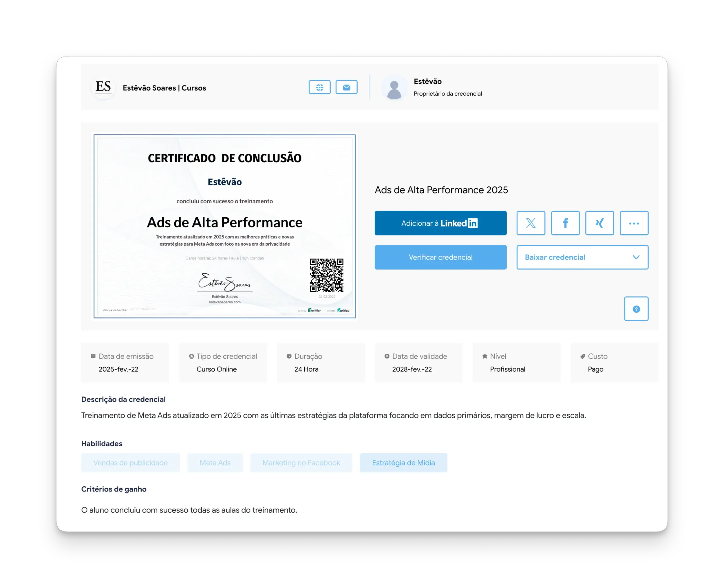
Task: Click the Baixar credencial chevron arrow
Action: (636, 258)
